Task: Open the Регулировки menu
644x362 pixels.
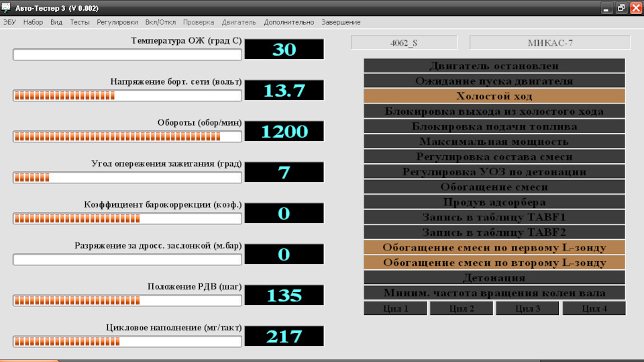Action: tap(117, 22)
